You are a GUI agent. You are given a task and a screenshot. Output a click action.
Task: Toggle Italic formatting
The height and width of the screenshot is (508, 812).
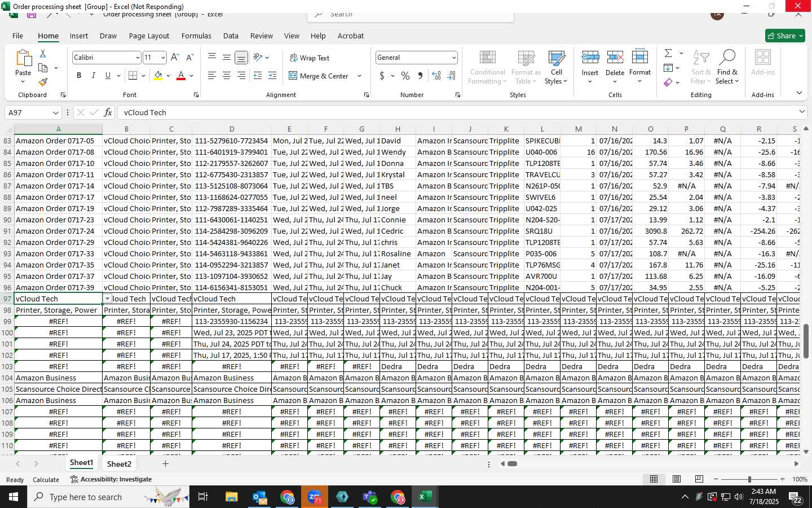[x=93, y=76]
